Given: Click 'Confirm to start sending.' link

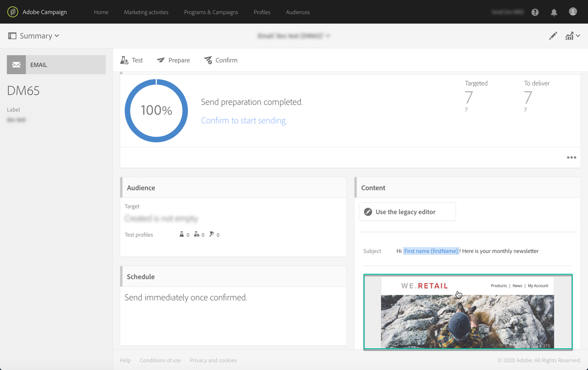Looking at the screenshot, I should click(244, 121).
